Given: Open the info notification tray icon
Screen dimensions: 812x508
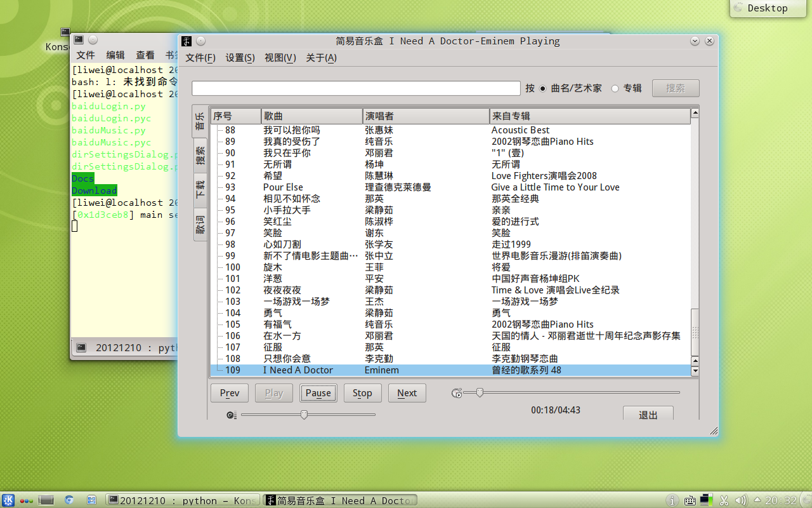Looking at the screenshot, I should click(673, 500).
